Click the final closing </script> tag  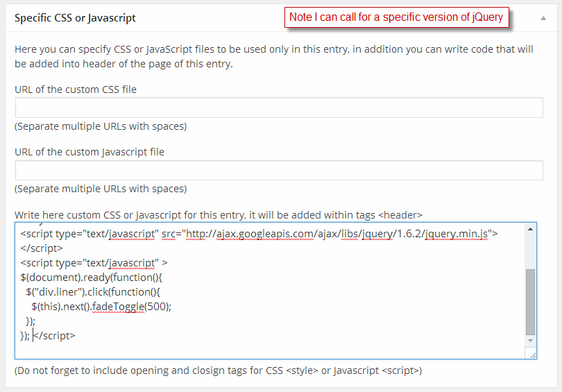coord(55,336)
